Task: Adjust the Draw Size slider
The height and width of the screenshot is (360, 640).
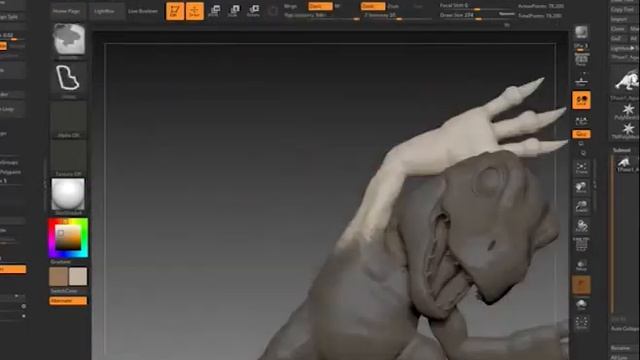Action: [476, 16]
